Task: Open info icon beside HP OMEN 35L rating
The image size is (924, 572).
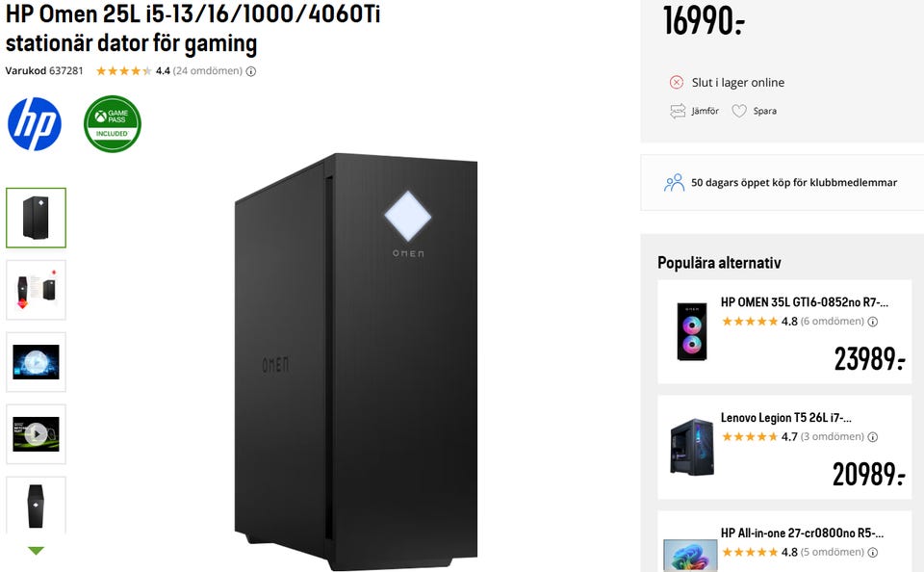Action: (x=873, y=322)
